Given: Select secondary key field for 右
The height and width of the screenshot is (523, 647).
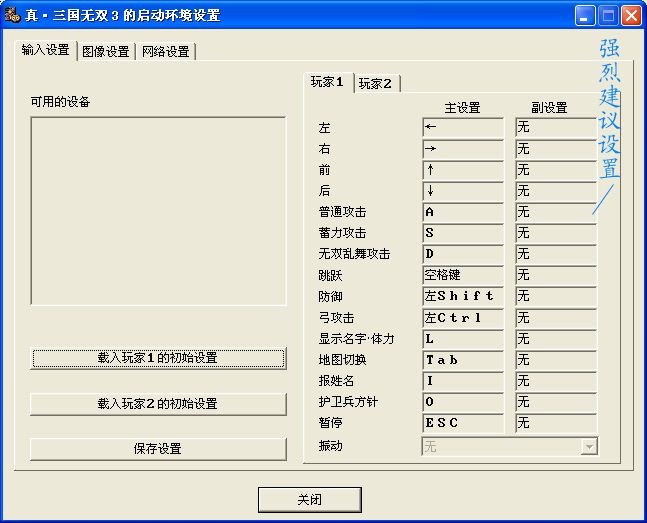Looking at the screenshot, I should [x=556, y=149].
